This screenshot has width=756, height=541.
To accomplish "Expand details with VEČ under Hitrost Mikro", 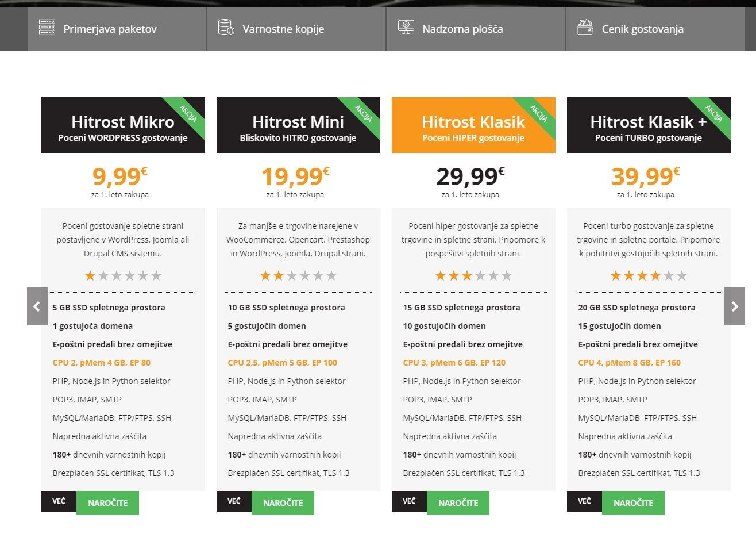I will click(x=59, y=501).
